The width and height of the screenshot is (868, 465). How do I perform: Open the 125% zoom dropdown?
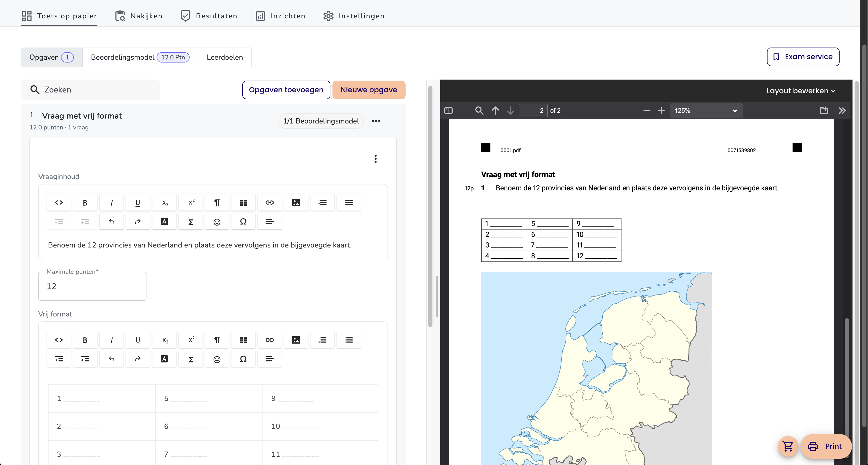pyautogui.click(x=706, y=111)
